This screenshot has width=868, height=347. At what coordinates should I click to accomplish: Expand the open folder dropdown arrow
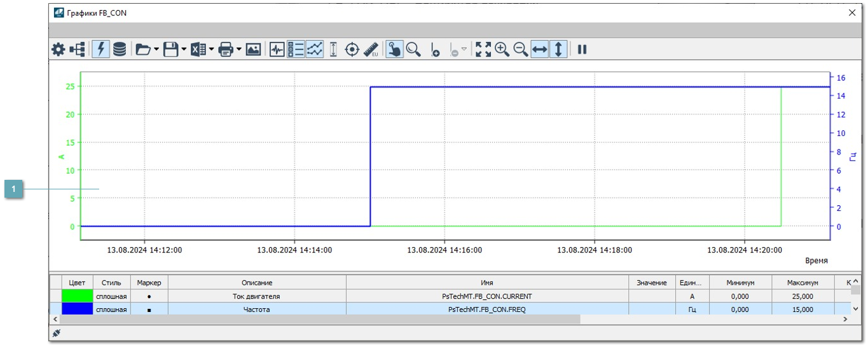pyautogui.click(x=156, y=50)
